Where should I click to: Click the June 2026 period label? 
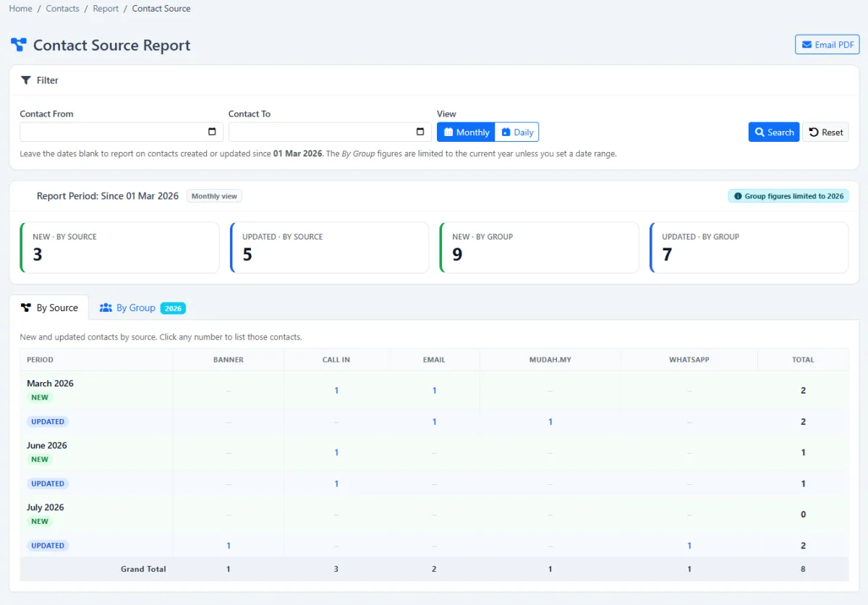(46, 446)
